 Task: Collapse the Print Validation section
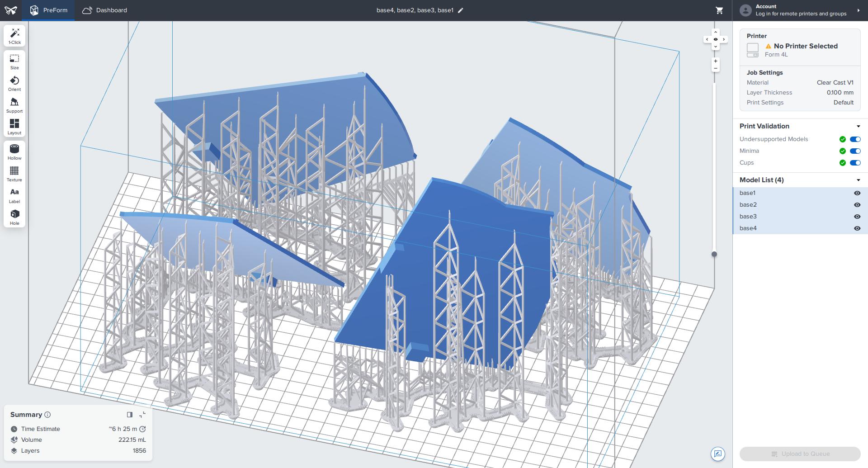pos(858,127)
